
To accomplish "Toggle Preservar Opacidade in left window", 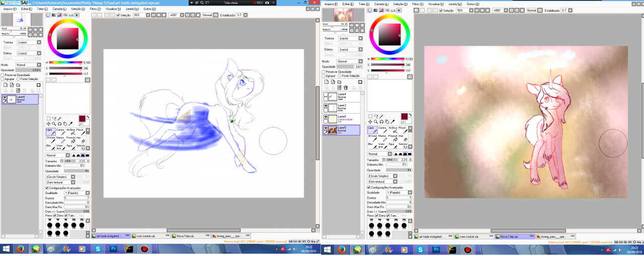I will point(3,75).
